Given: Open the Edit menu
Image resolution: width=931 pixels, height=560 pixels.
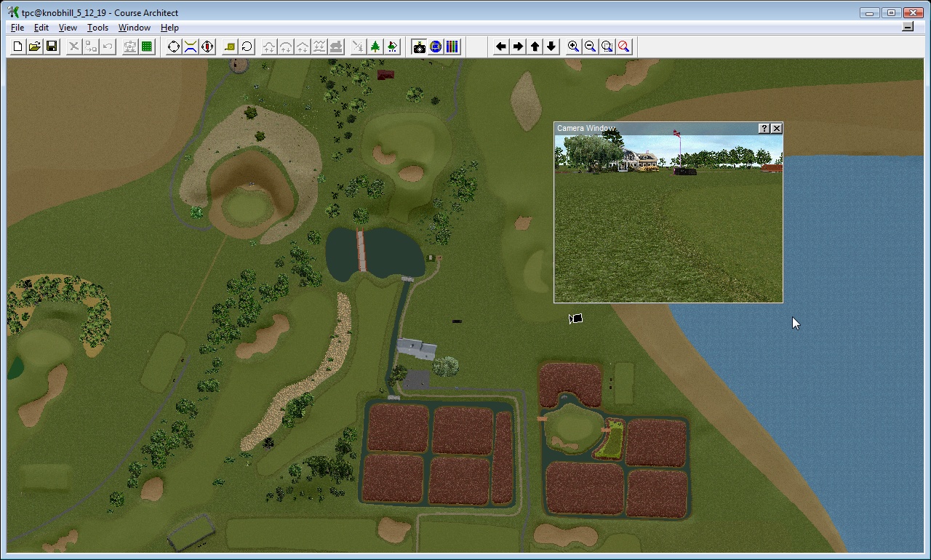Looking at the screenshot, I should (x=41, y=28).
